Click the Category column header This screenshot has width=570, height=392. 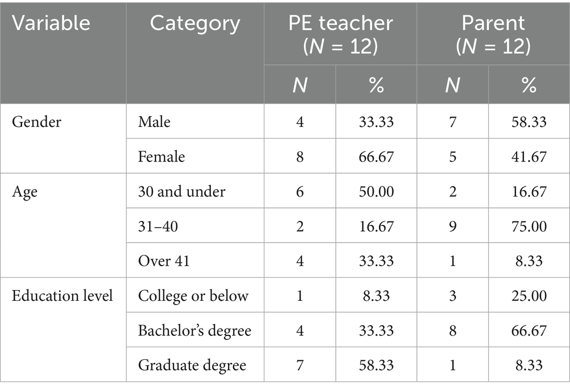[195, 24]
